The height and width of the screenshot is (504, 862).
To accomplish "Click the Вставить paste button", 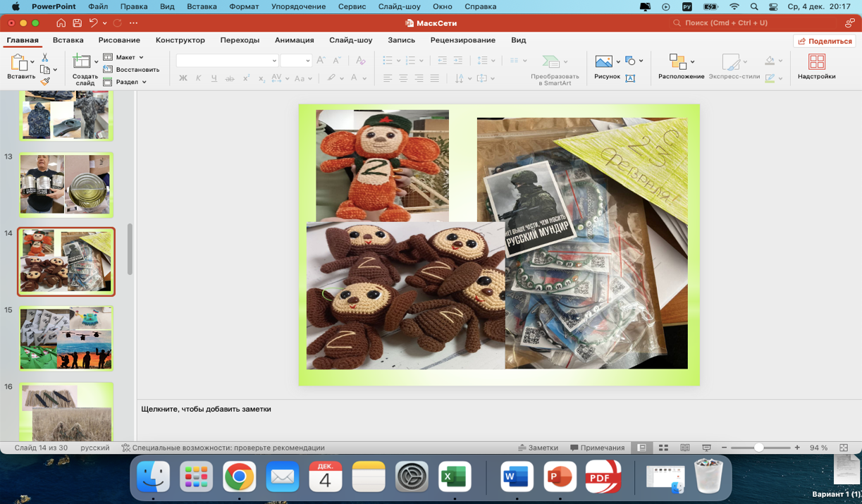I will pyautogui.click(x=20, y=66).
